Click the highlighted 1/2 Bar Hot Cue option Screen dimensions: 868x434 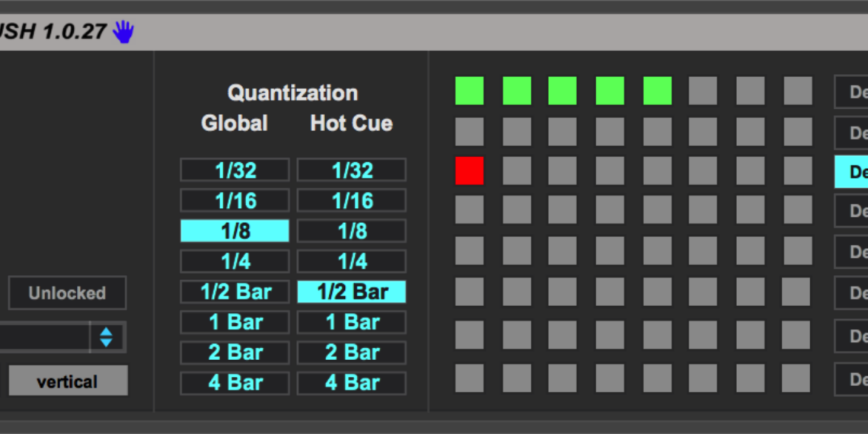351,292
